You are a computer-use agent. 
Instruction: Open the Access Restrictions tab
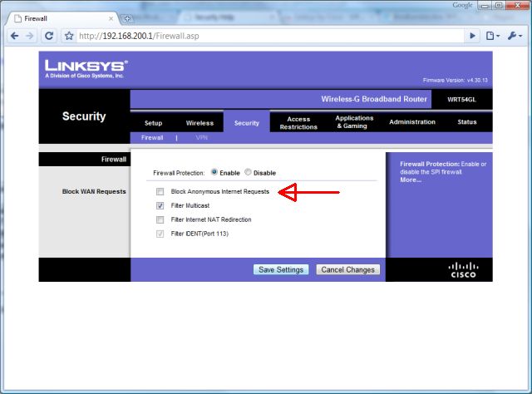point(298,123)
